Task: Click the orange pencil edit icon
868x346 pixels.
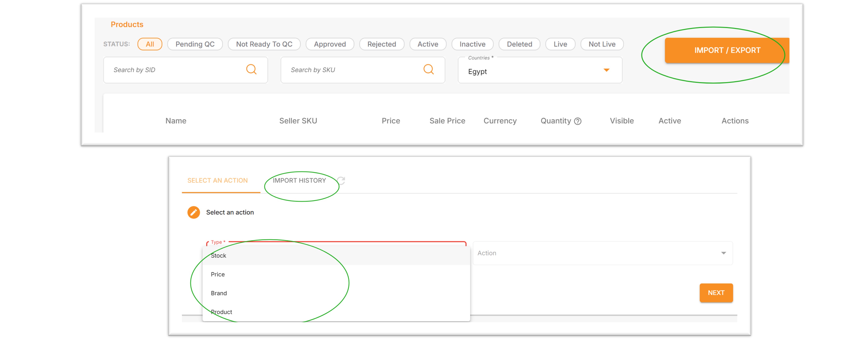Action: 193,212
